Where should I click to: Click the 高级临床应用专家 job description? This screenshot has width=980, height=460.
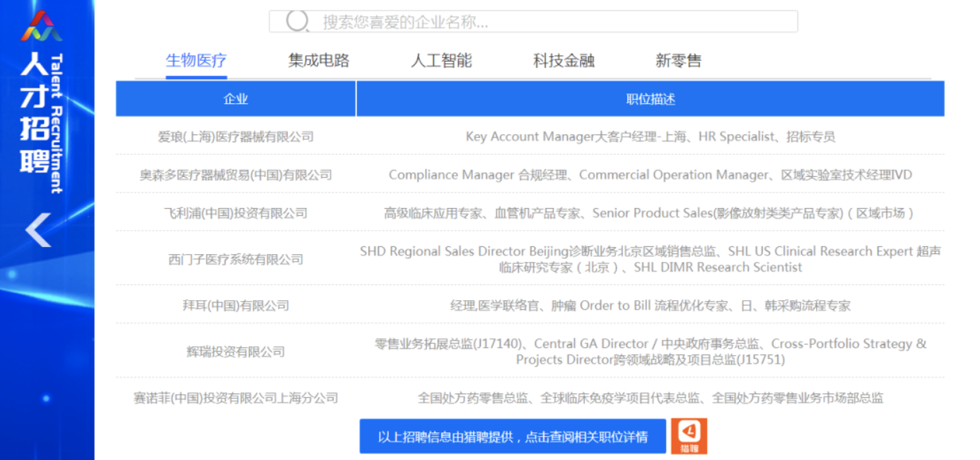point(651,213)
